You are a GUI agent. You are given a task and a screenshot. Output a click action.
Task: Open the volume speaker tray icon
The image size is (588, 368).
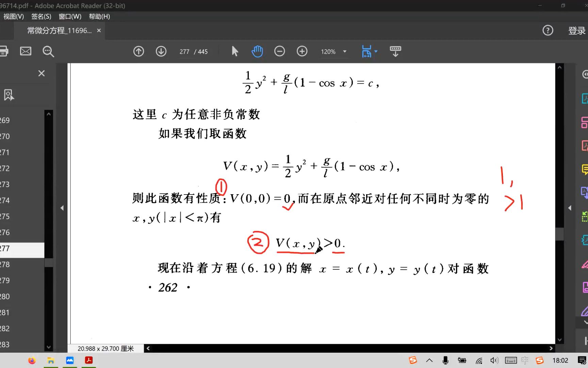point(494,361)
